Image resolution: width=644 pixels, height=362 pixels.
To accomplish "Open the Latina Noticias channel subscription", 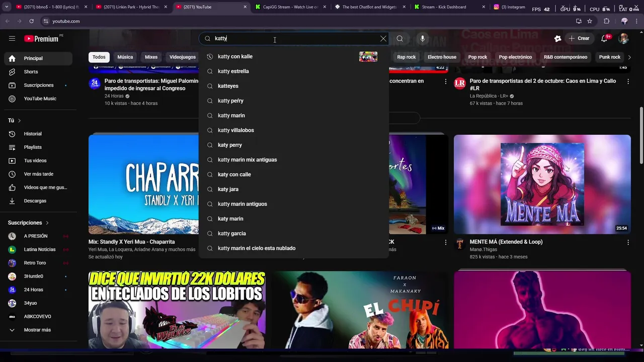I will (x=39, y=249).
